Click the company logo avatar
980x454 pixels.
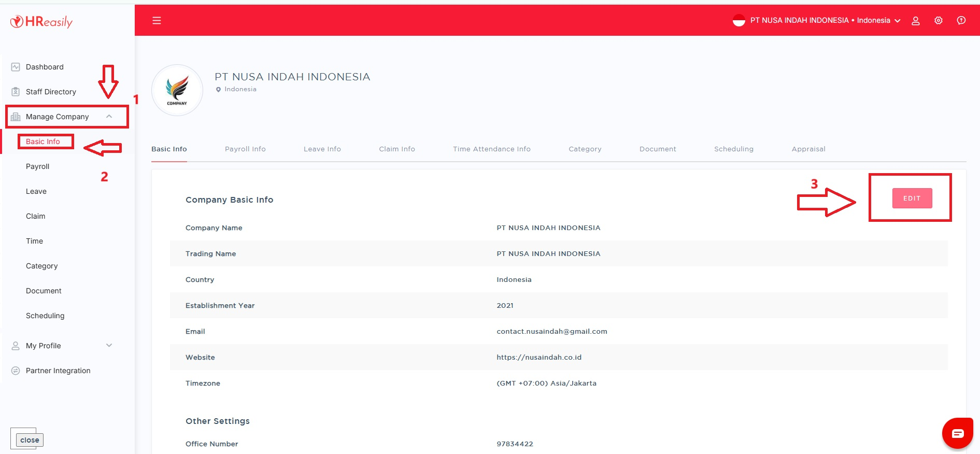coord(177,90)
